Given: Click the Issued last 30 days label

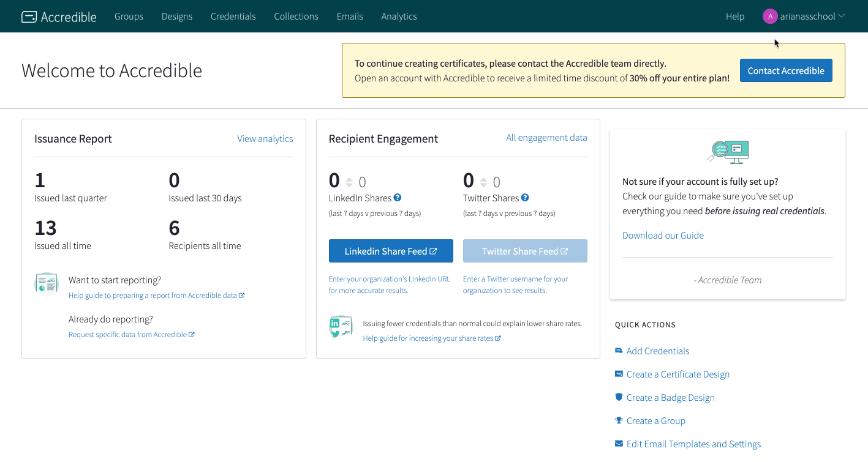Looking at the screenshot, I should (205, 198).
